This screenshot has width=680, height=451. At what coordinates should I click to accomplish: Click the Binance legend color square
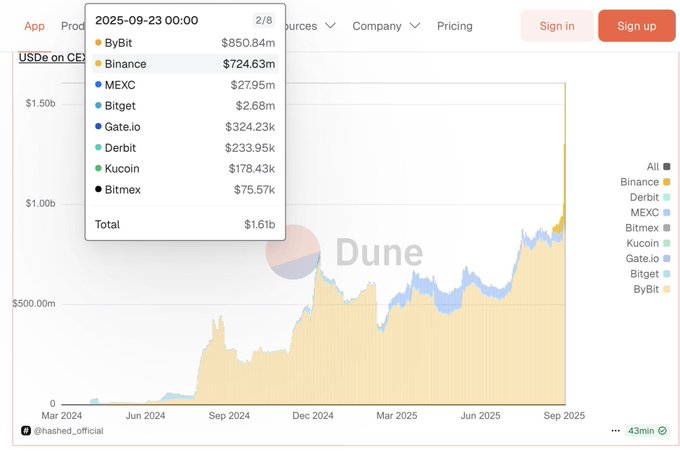667,182
